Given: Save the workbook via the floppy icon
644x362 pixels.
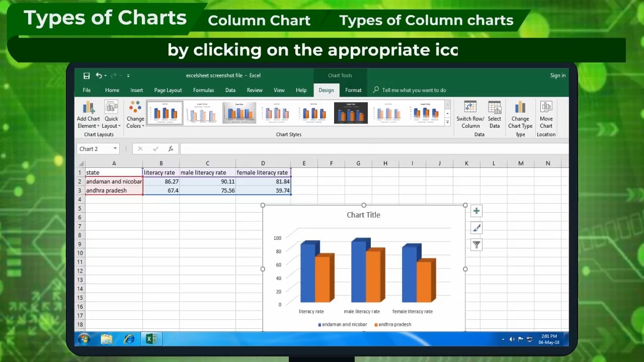Looking at the screenshot, I should 87,76.
